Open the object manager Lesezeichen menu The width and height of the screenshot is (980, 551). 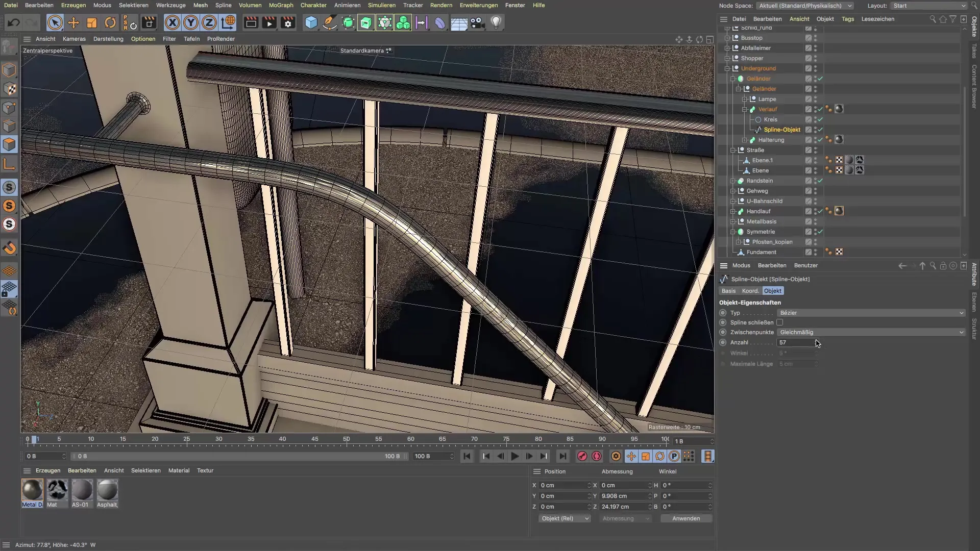click(x=878, y=19)
